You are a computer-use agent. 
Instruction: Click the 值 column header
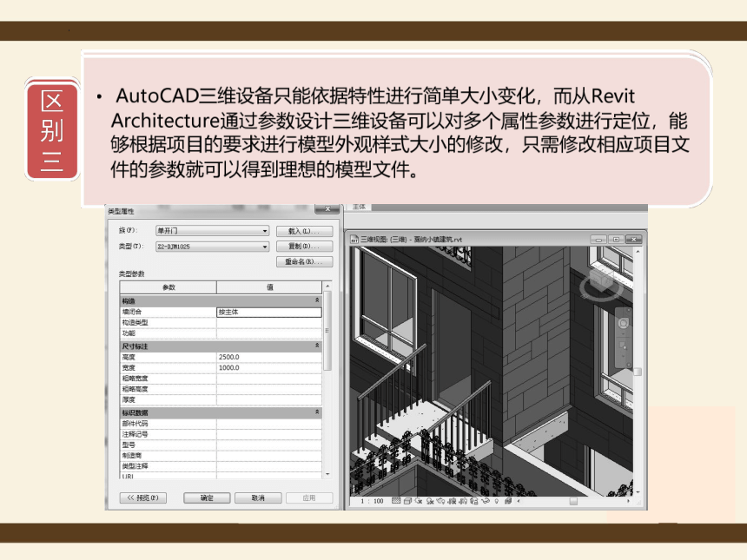tap(269, 287)
